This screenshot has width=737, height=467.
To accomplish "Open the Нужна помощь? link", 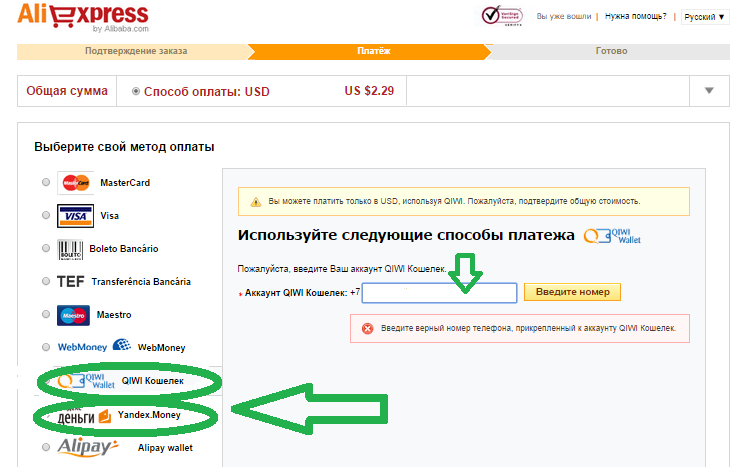I will pyautogui.click(x=635, y=16).
